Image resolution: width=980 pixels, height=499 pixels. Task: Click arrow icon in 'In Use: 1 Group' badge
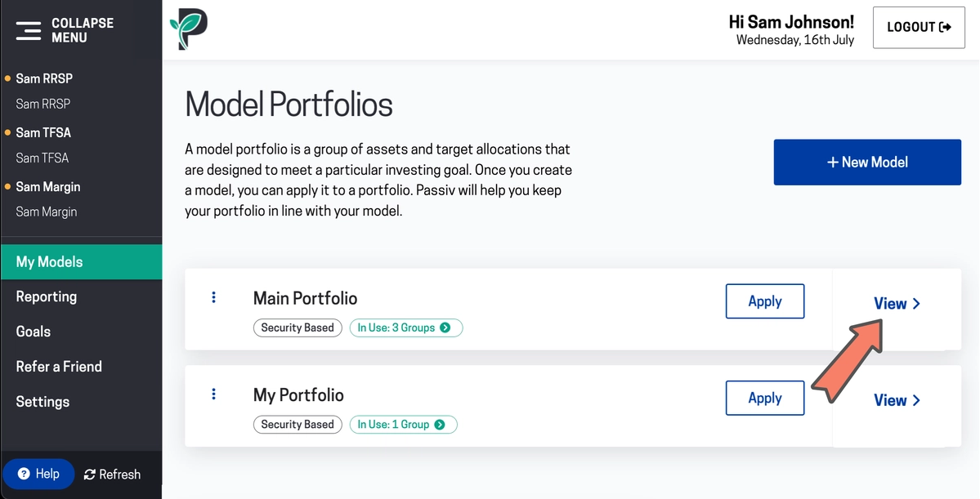point(440,425)
